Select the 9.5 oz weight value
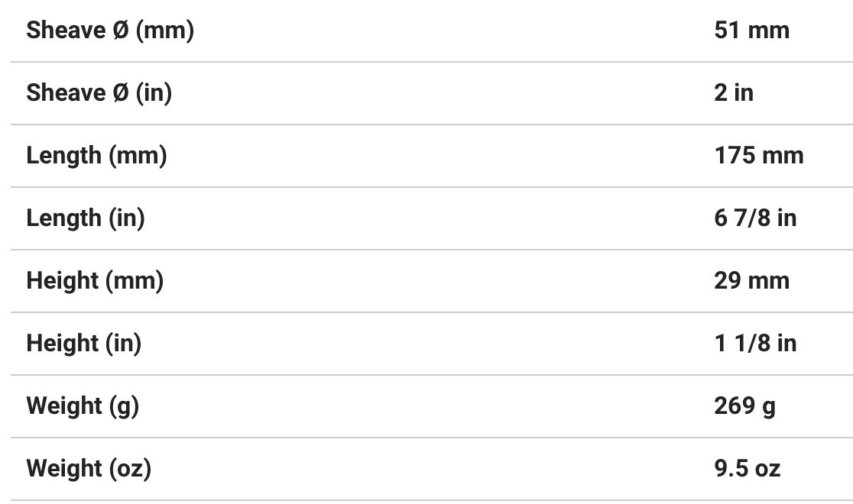 click(x=747, y=469)
